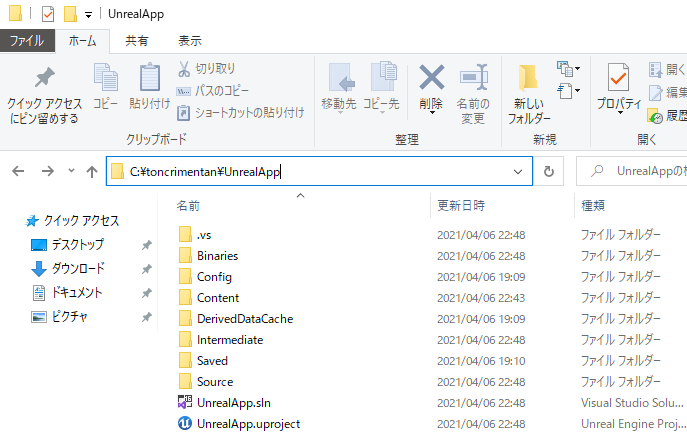
Task: Click folder icon of Source row
Action: [185, 381]
